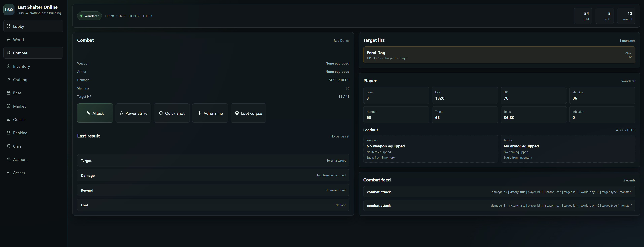The height and width of the screenshot is (247, 644).
Task: Click the box icon on Loot corpse
Action: pos(237,113)
